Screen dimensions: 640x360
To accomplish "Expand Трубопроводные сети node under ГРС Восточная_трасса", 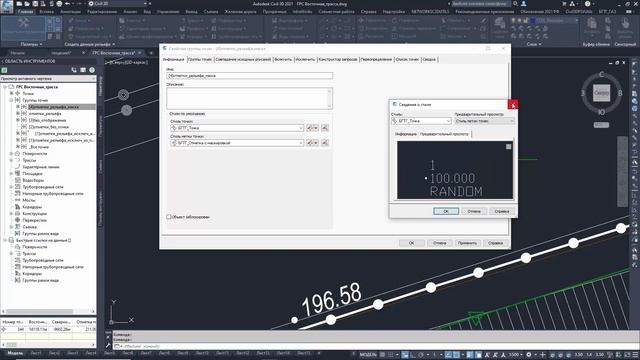I will (x=11, y=187).
